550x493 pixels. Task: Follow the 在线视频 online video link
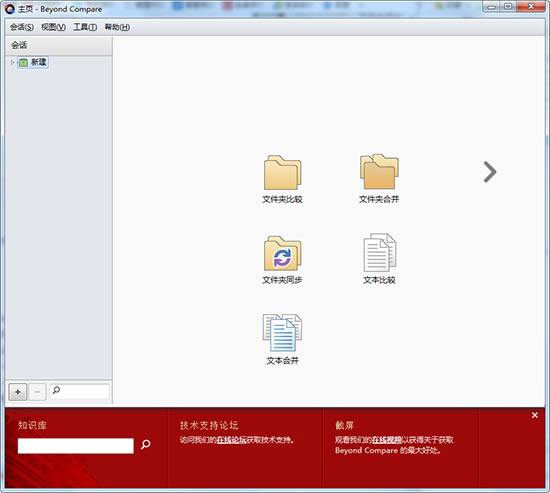[x=387, y=440]
